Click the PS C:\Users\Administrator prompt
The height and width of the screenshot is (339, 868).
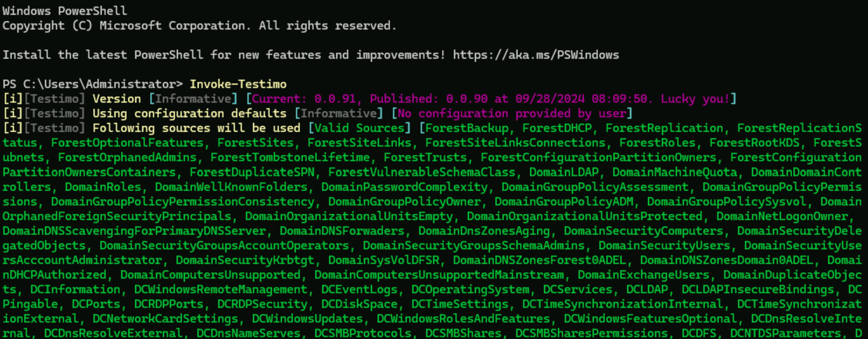point(92,84)
